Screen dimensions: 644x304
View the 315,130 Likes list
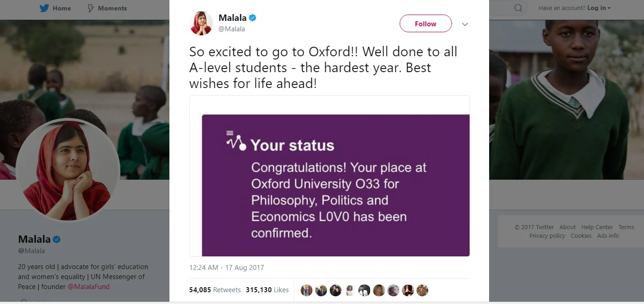(267, 290)
